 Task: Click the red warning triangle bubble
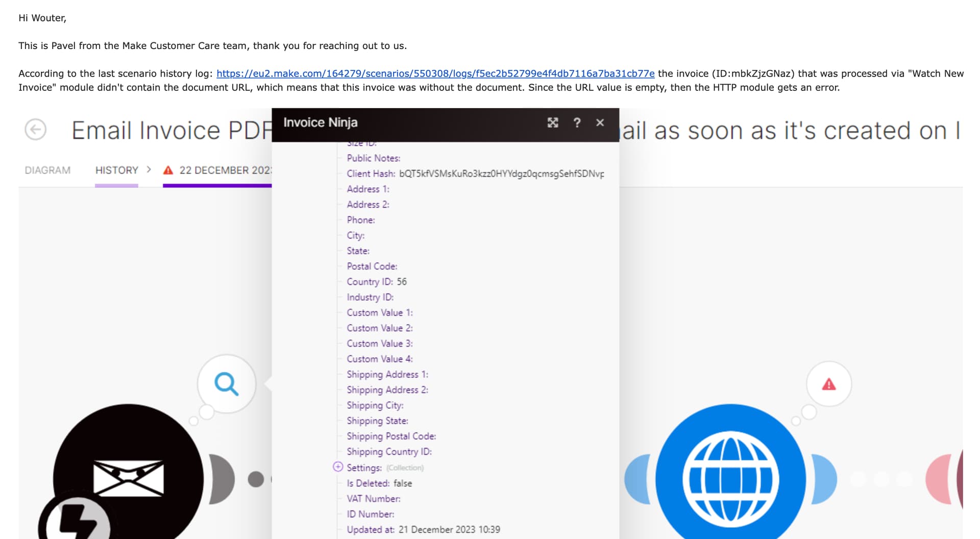click(x=829, y=384)
